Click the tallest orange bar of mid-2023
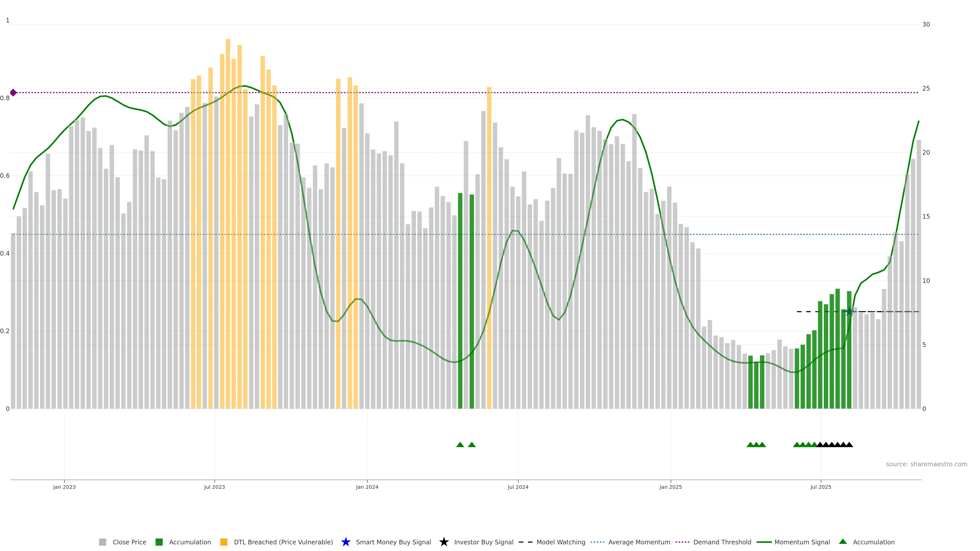 pos(228,152)
